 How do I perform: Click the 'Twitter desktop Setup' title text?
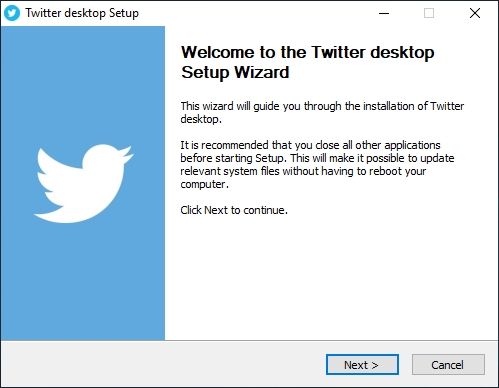(82, 13)
